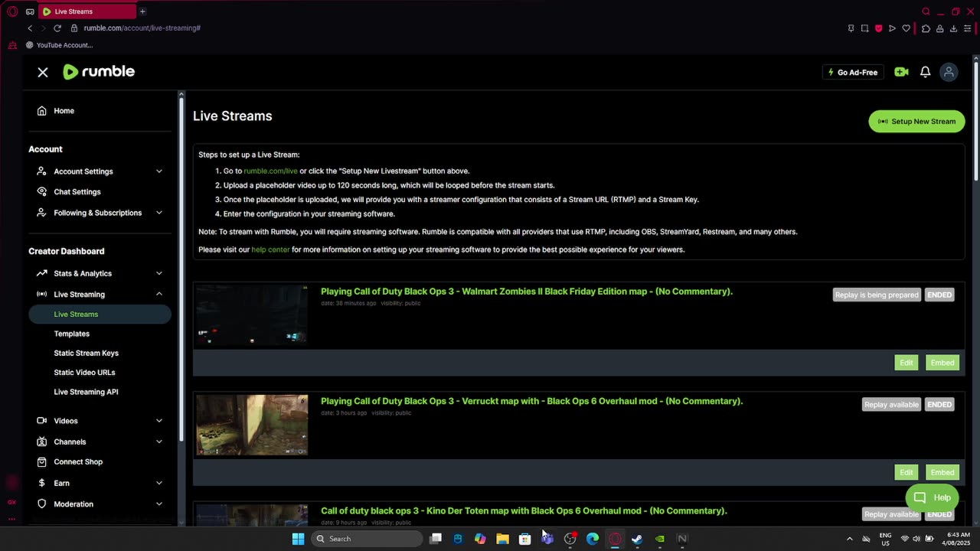Open the help center link
This screenshot has width=980, height=551.
tap(270, 249)
